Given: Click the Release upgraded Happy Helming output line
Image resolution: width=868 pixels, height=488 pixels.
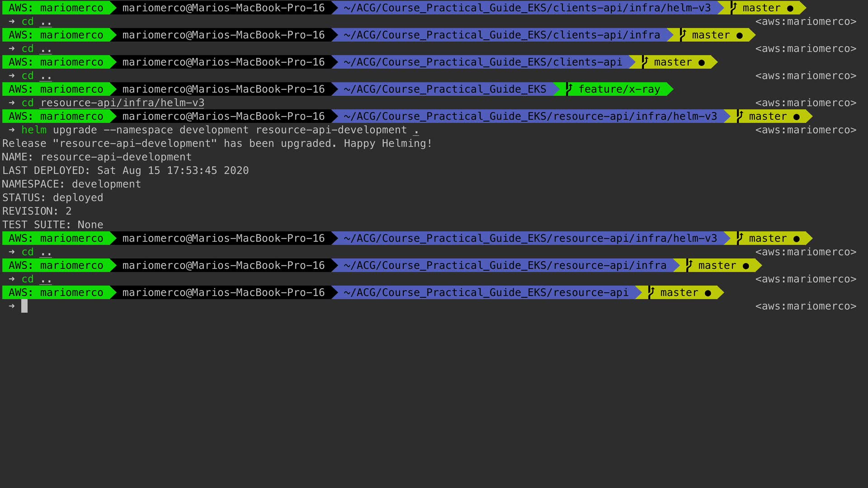Looking at the screenshot, I should coord(217,143).
